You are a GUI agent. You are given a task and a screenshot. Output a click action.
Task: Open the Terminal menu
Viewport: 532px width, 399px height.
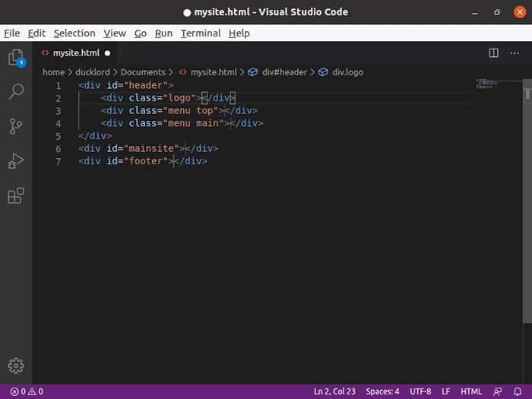201,33
